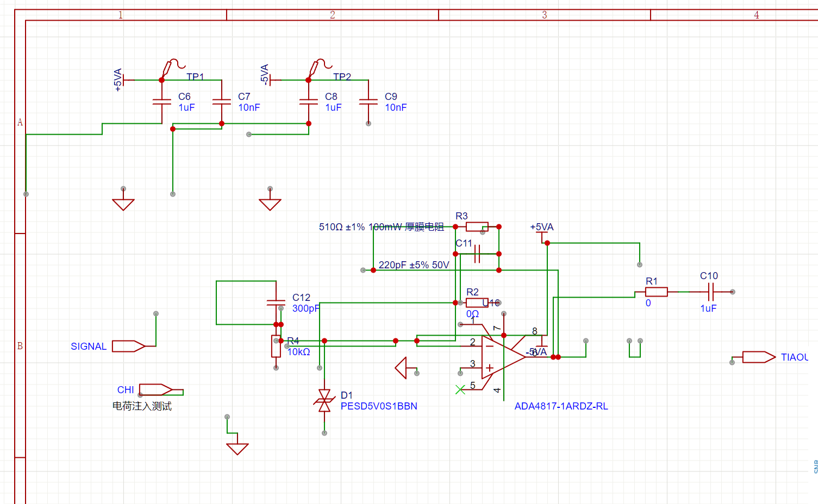Select the 220pF ±5% 50V value text
This screenshot has height=504, width=818.
414,265
